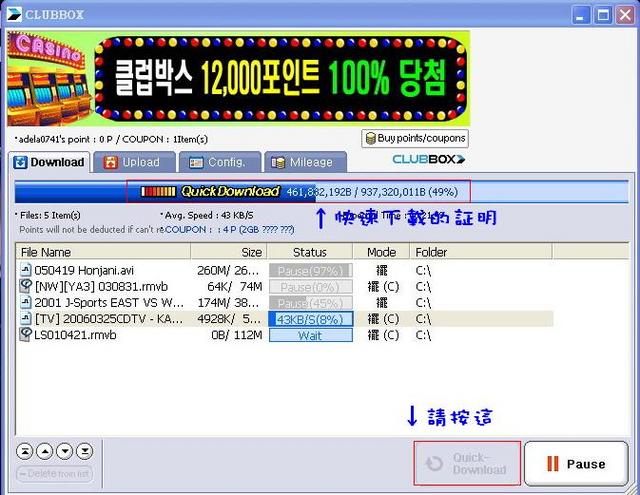Viewport: 640px width, 495px height.
Task: Select file LS010421.rmvb
Action: 75,335
